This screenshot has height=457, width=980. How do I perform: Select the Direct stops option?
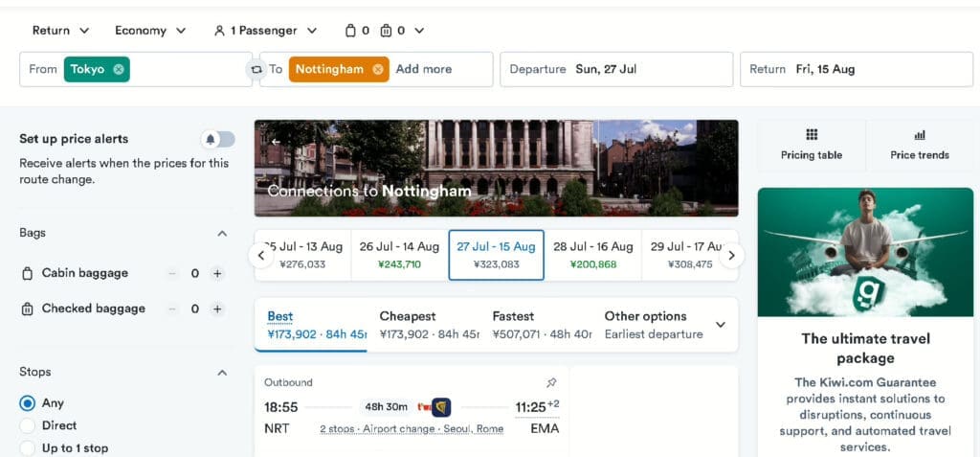(28, 425)
